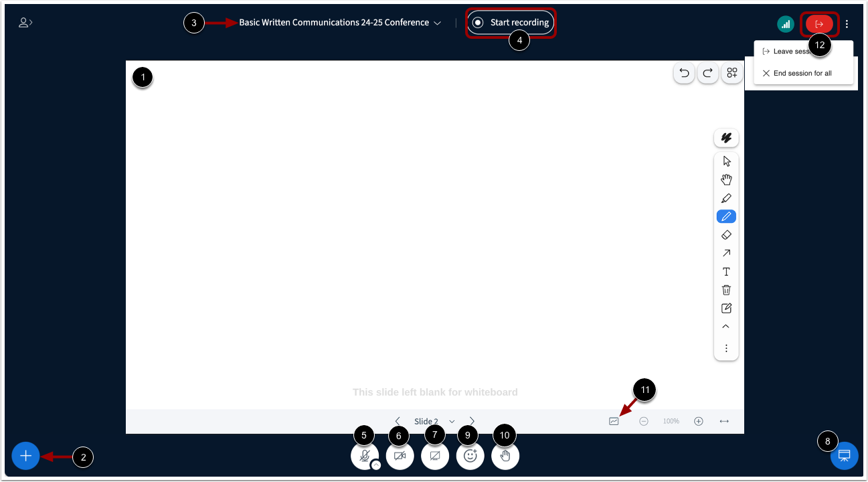Enable the webcam
Viewport: 868px width, 482px height.
(400, 456)
